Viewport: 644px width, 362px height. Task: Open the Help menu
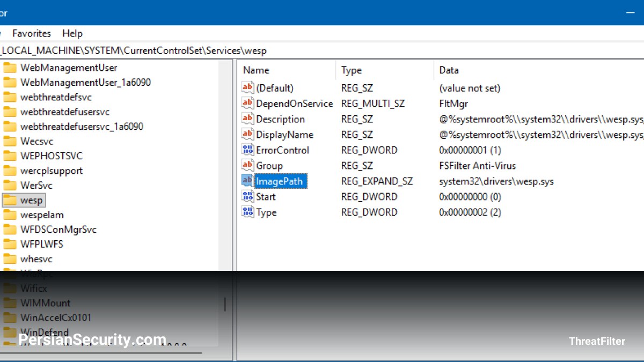(x=72, y=33)
